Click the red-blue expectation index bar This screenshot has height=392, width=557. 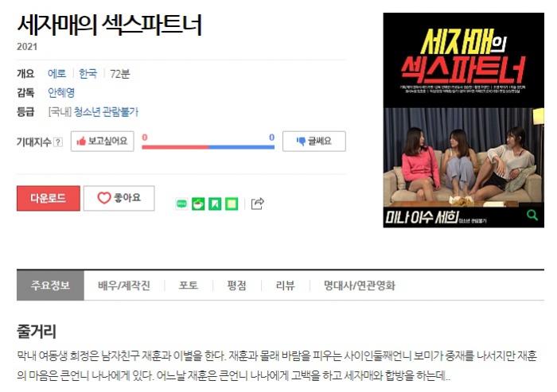[x=208, y=146]
